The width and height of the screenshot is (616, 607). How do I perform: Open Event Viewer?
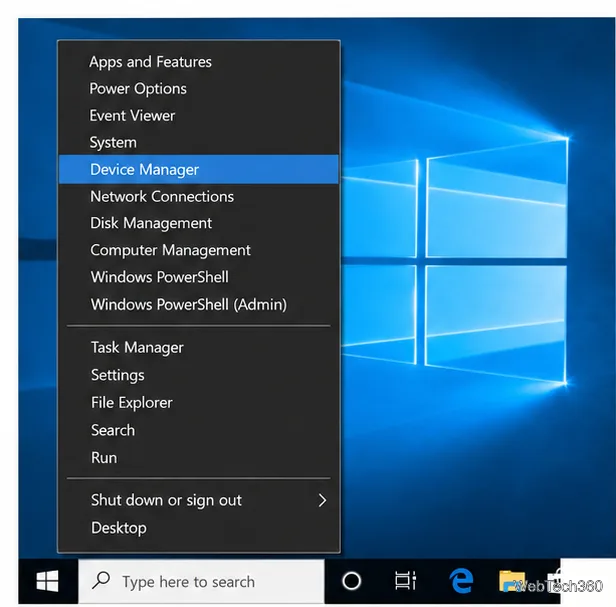(199, 116)
